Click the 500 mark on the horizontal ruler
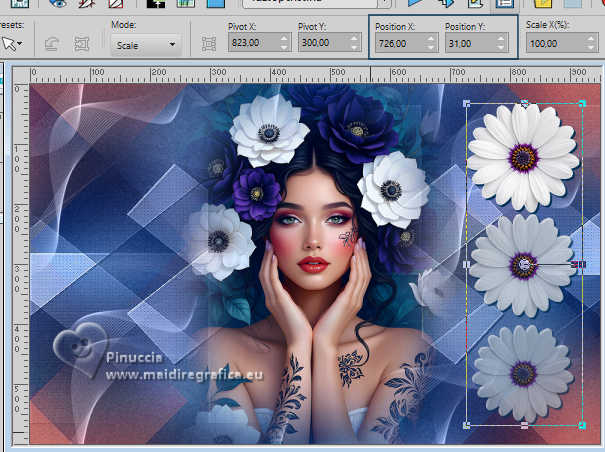 [x=338, y=72]
